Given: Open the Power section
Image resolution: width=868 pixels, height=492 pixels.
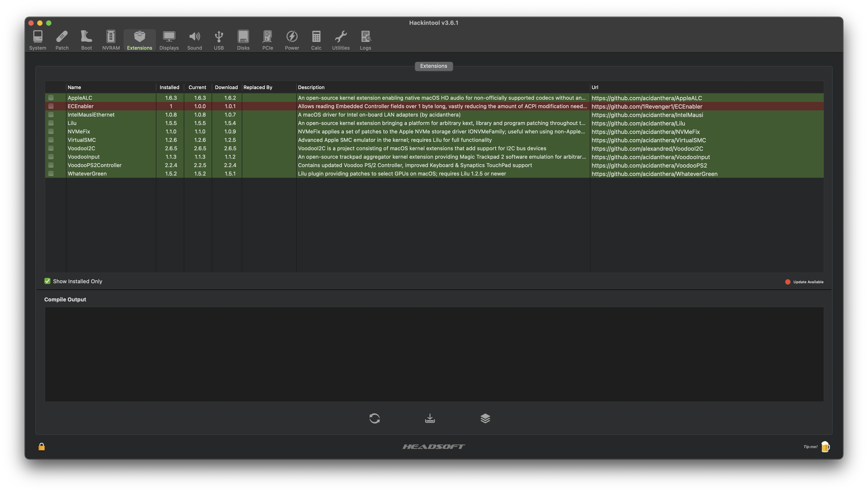Looking at the screenshot, I should click(292, 40).
